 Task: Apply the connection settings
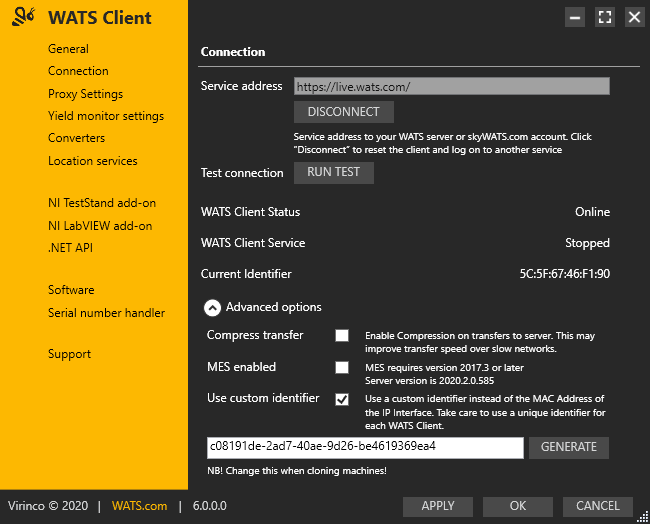[x=438, y=506]
